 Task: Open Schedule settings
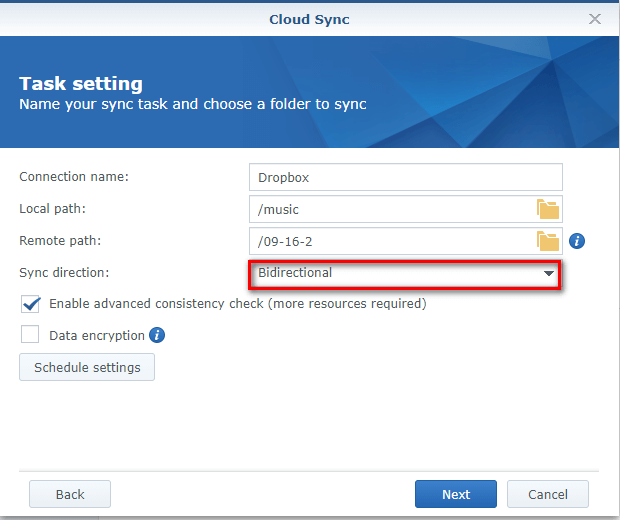[87, 367]
